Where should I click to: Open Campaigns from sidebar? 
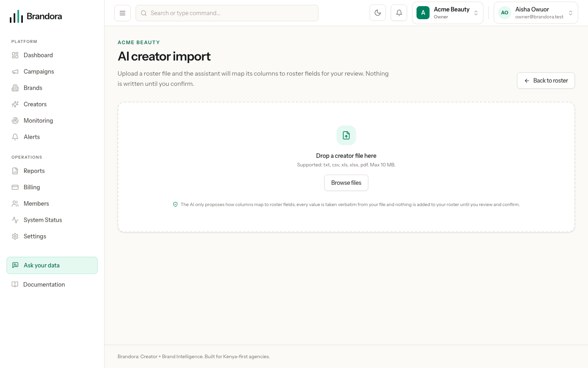point(52,72)
